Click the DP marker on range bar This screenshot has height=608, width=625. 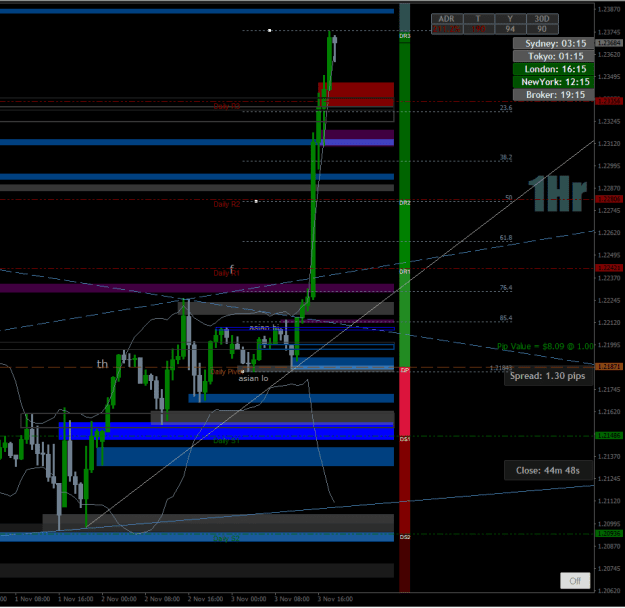pos(404,370)
